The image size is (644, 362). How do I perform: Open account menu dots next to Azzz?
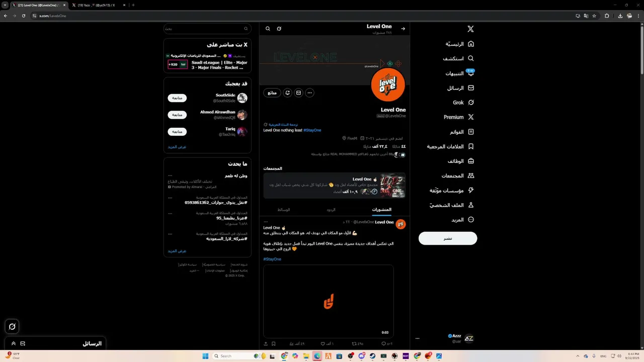pyautogui.click(x=417, y=338)
